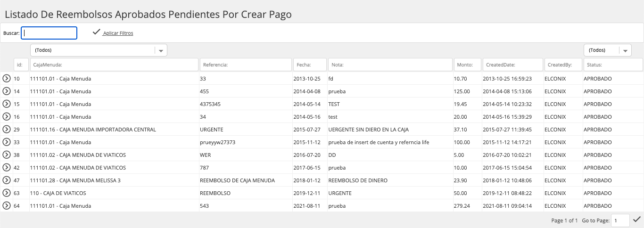Focus the Buscar search field
Viewport: 644px width, 228px height.
pos(49,33)
